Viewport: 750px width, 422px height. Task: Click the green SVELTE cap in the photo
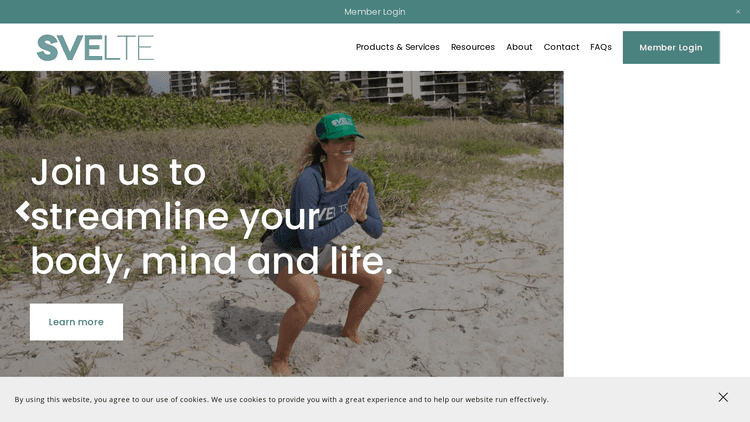pyautogui.click(x=339, y=126)
